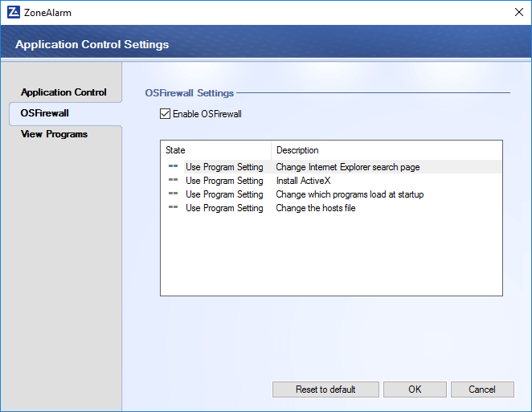The height and width of the screenshot is (412, 532).
Task: Click the ZoneAlarm logo icon in title bar
Action: point(13,12)
